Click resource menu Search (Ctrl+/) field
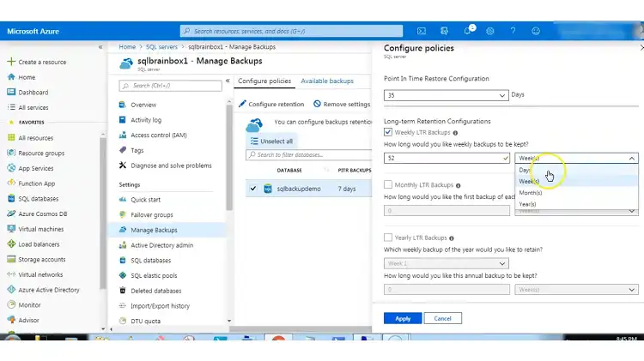The width and height of the screenshot is (644, 361). pos(170,86)
